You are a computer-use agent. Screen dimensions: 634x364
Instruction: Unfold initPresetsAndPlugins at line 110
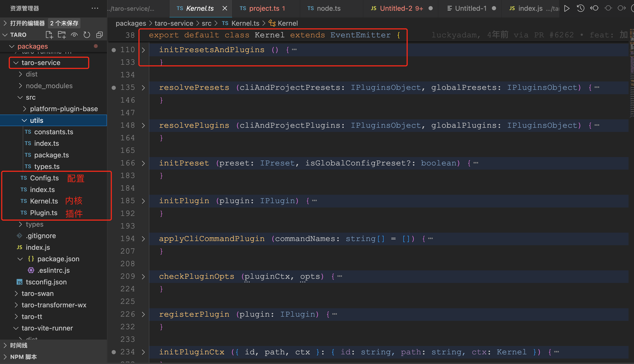coord(143,50)
